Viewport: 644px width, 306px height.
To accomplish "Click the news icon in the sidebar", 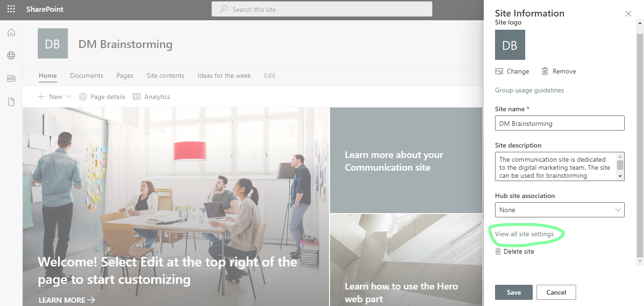I will pyautogui.click(x=11, y=78).
